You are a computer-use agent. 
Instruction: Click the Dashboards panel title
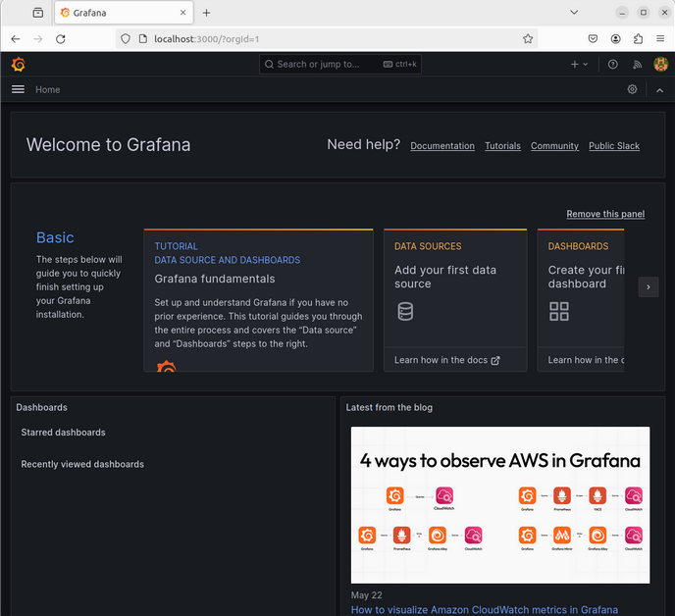pos(42,407)
